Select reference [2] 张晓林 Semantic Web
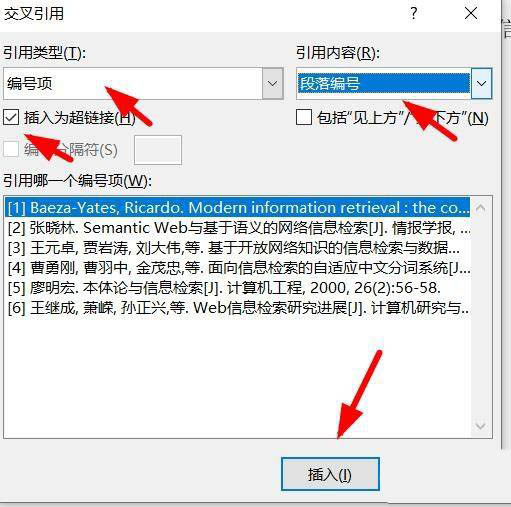The image size is (511, 507). 238,228
